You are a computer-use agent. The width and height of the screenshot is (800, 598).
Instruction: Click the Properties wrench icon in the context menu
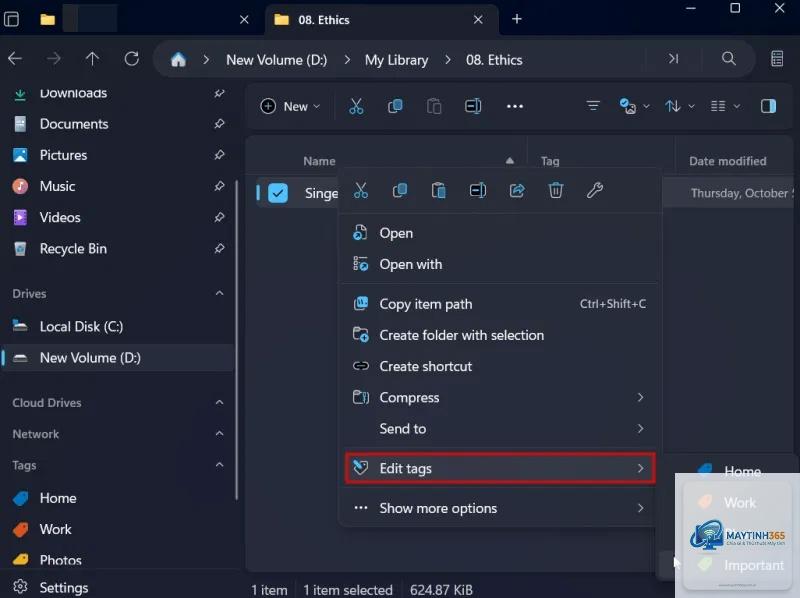pos(594,191)
